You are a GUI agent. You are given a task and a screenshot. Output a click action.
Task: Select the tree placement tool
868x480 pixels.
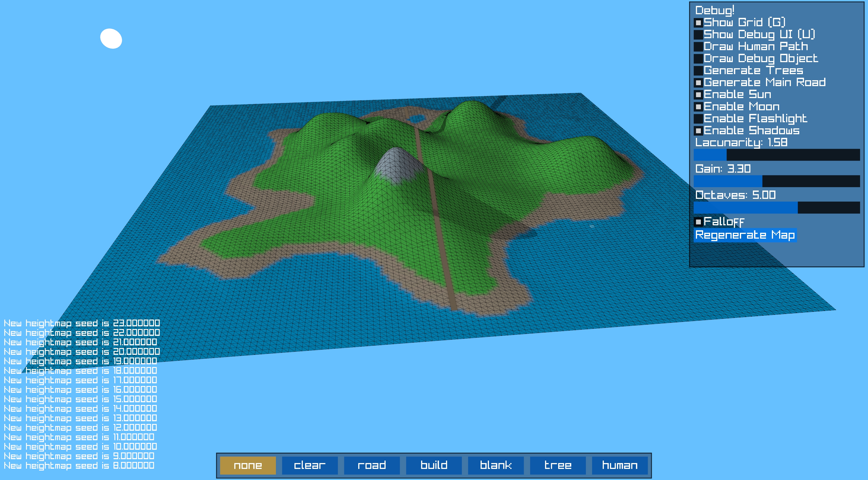558,465
